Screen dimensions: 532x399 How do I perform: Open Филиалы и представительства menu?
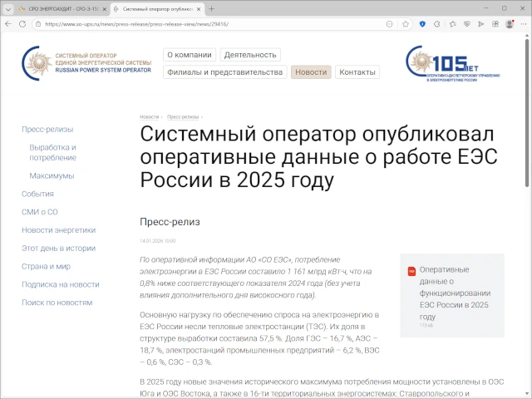tap(225, 72)
